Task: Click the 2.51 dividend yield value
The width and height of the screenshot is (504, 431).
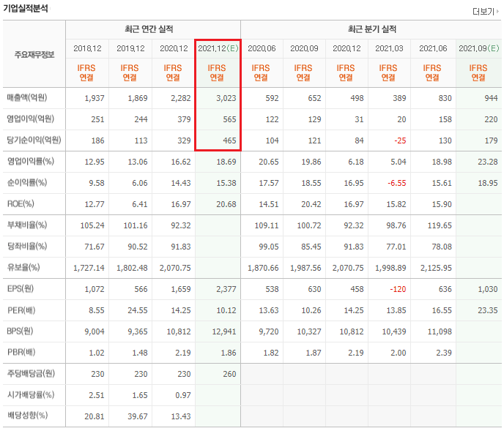Action: tap(97, 395)
